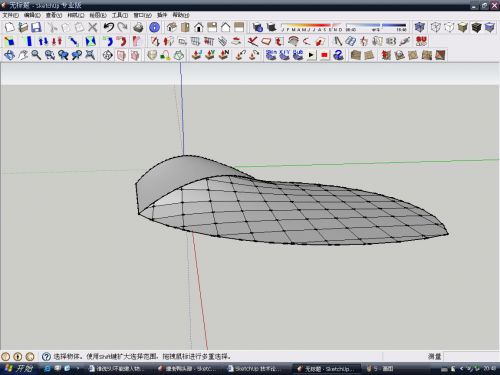The height and width of the screenshot is (375, 500).
Task: Click the red SU plugin icon
Action: tap(422, 41)
